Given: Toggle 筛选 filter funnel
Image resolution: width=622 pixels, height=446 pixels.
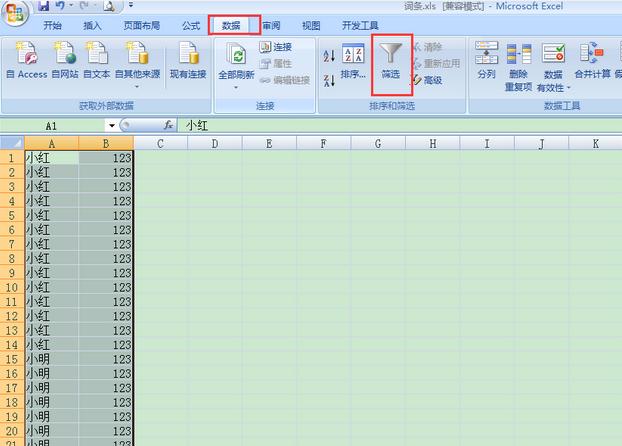Looking at the screenshot, I should 391,61.
